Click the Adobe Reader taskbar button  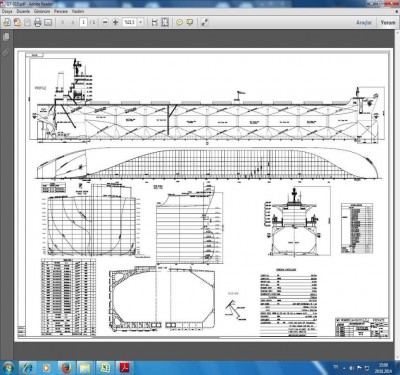tap(125, 368)
